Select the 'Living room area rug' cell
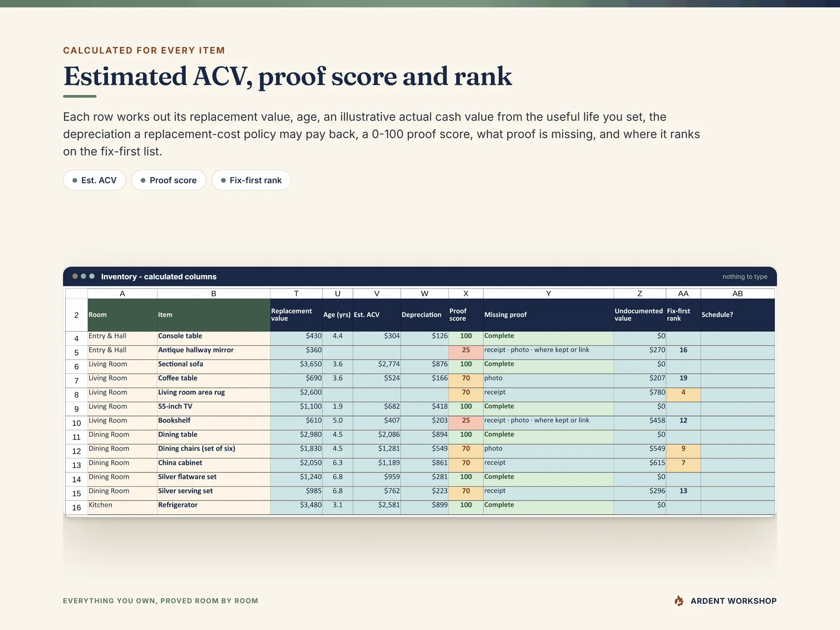Image resolution: width=840 pixels, height=630 pixels. pos(214,395)
